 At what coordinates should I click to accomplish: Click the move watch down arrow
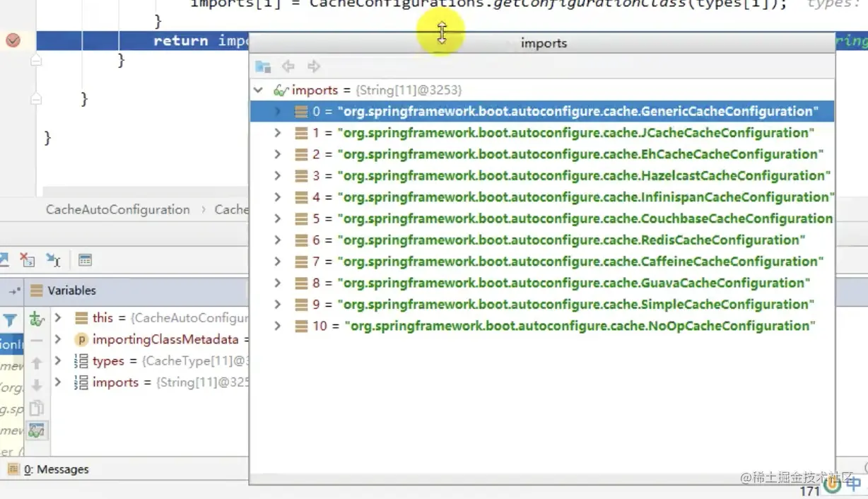37,385
